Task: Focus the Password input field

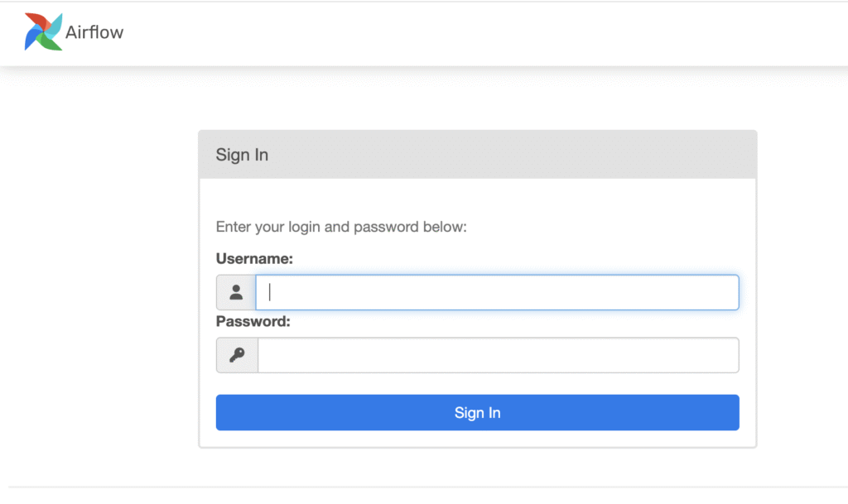Action: 498,355
